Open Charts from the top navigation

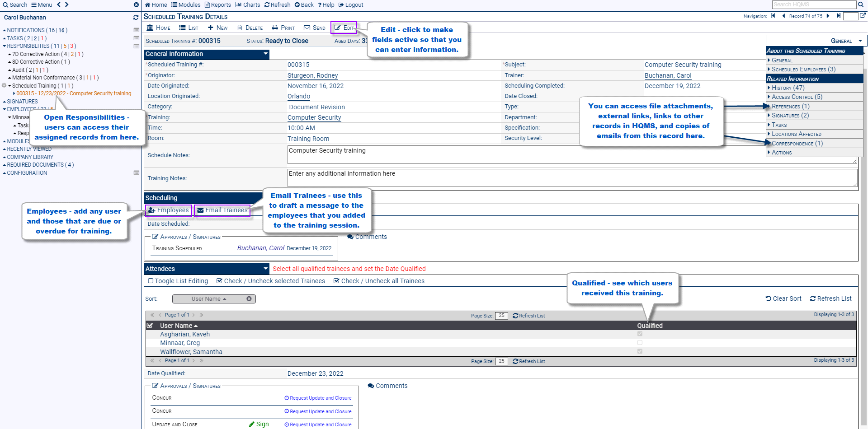pos(248,5)
